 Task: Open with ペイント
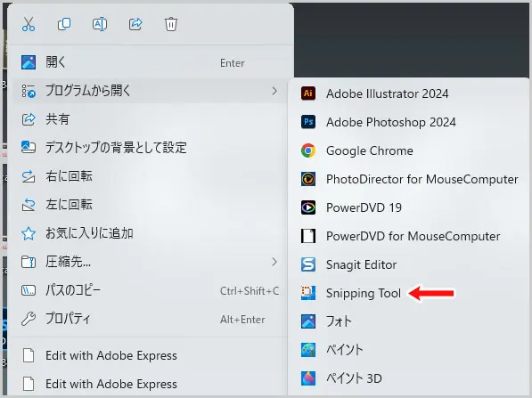click(x=408, y=350)
